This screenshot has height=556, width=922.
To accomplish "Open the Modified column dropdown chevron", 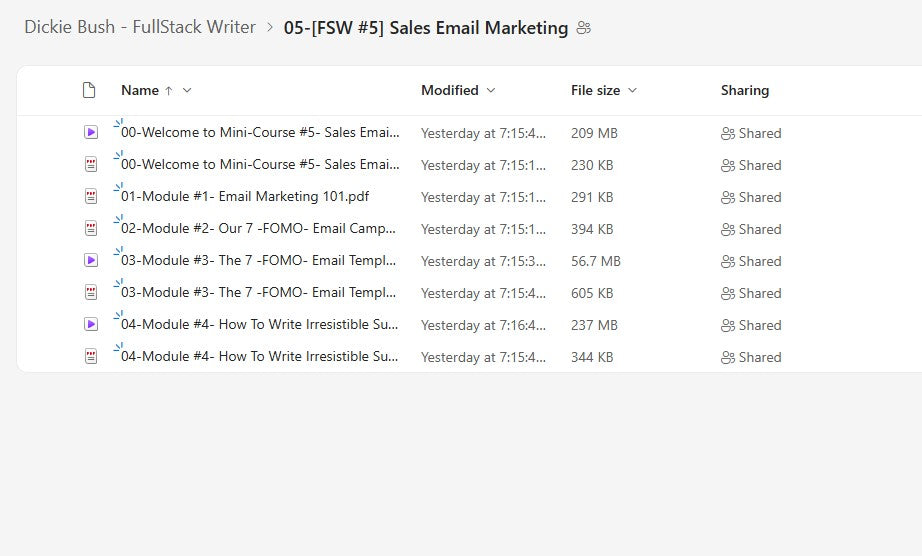I will [491, 91].
